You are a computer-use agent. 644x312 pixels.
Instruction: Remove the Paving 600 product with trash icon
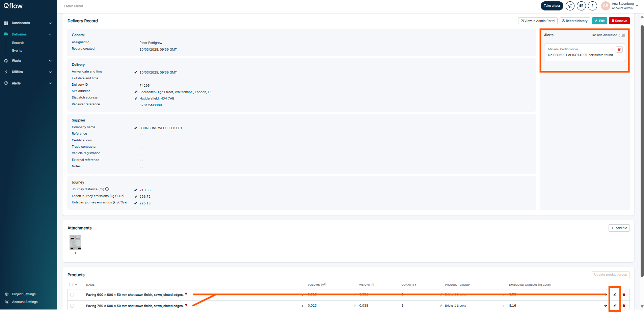623,294
